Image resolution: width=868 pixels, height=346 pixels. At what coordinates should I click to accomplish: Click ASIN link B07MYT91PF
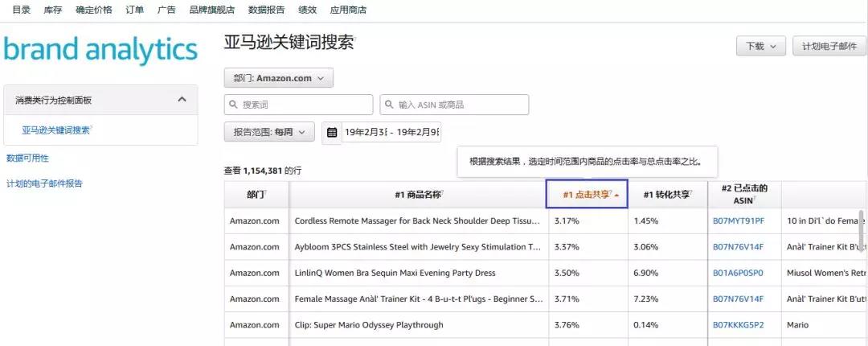pos(738,220)
